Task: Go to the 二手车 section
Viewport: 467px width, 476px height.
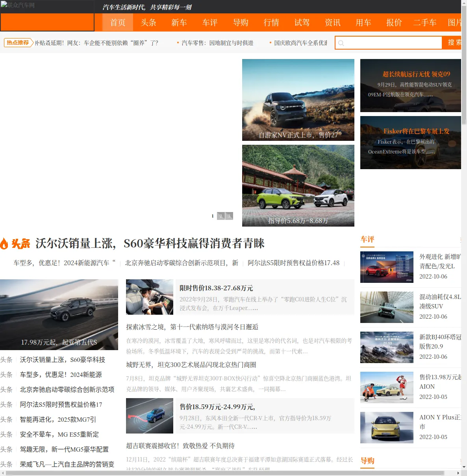Action: 425,22
